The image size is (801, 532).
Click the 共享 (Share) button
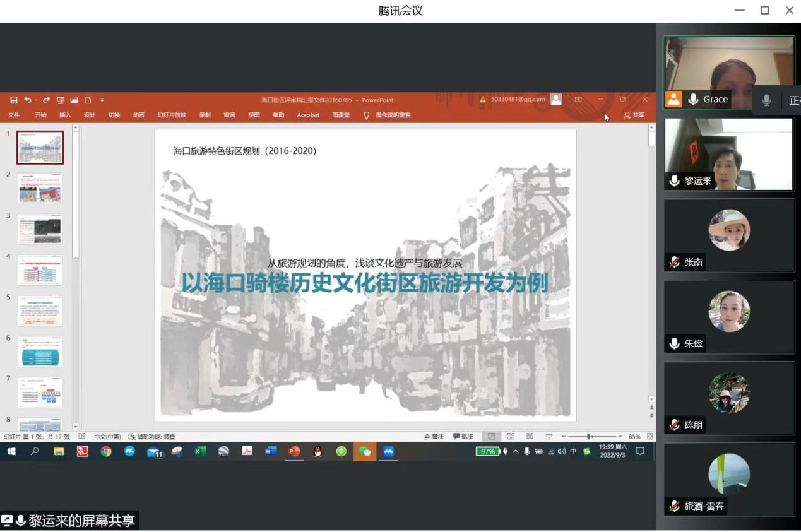click(x=634, y=115)
